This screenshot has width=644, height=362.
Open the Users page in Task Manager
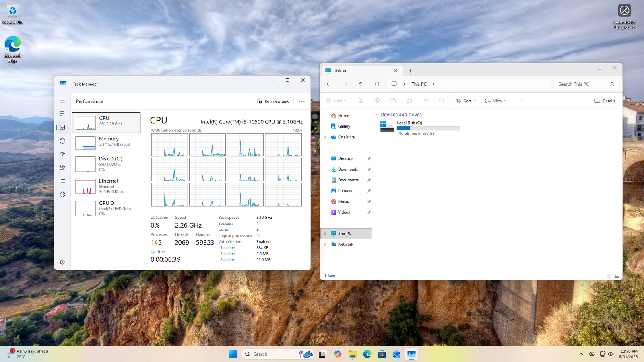(x=62, y=167)
